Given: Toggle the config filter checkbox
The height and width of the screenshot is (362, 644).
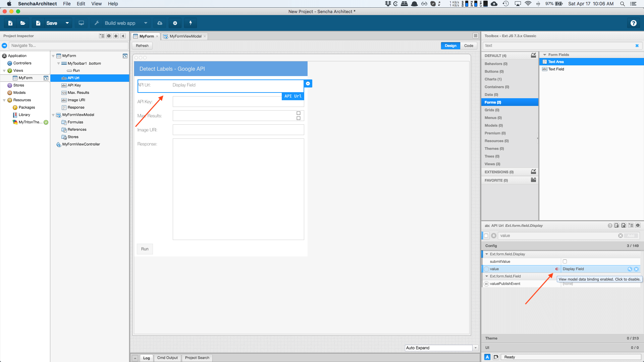Looking at the screenshot, I should pos(486,236).
